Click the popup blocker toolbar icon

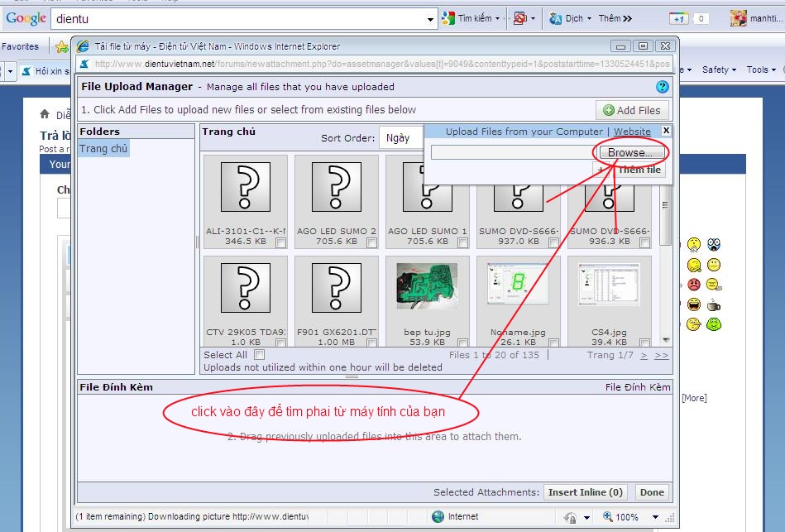pos(520,18)
